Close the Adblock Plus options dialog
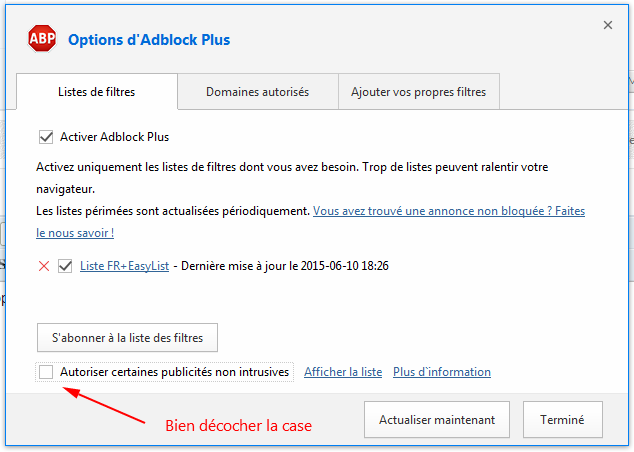This screenshot has height=452, width=634. point(607,25)
